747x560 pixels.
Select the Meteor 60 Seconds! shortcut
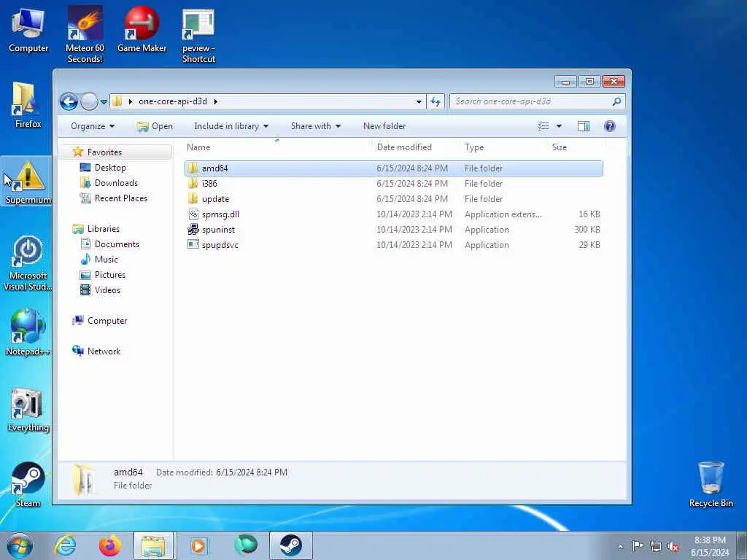(85, 34)
